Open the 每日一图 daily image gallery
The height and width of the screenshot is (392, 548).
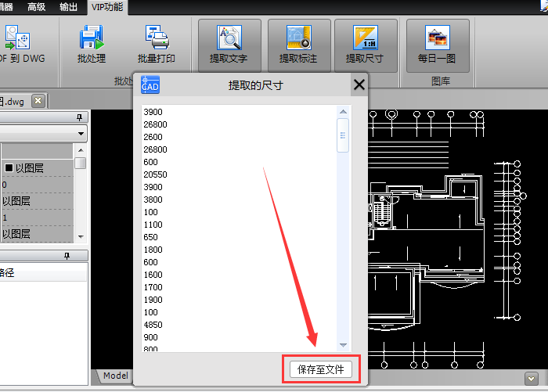[438, 45]
